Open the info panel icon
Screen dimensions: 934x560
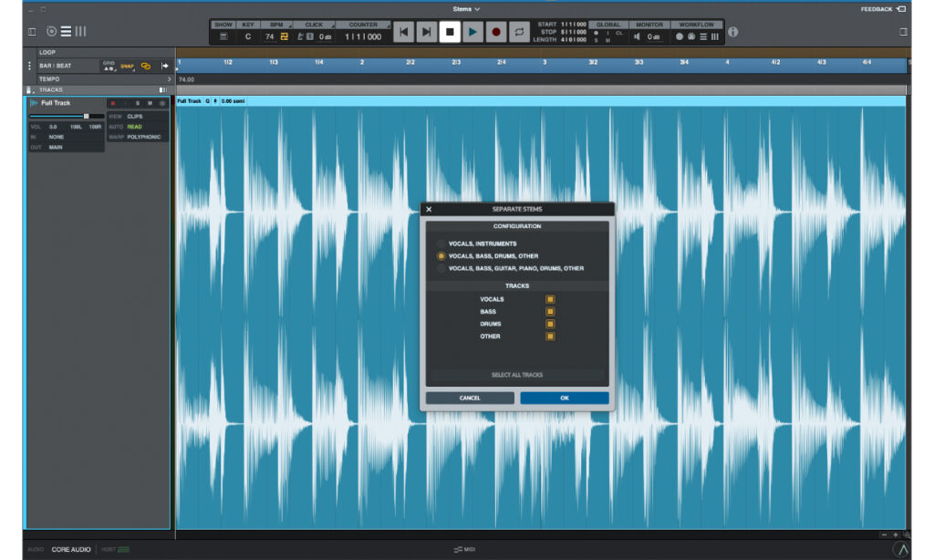click(733, 32)
